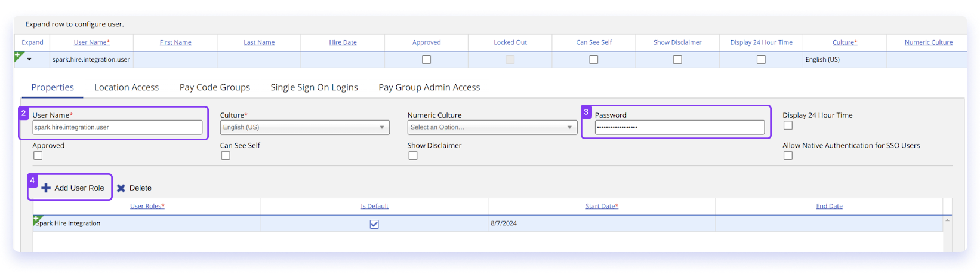Sort roles by Start Date header
980x273 pixels.
602,206
